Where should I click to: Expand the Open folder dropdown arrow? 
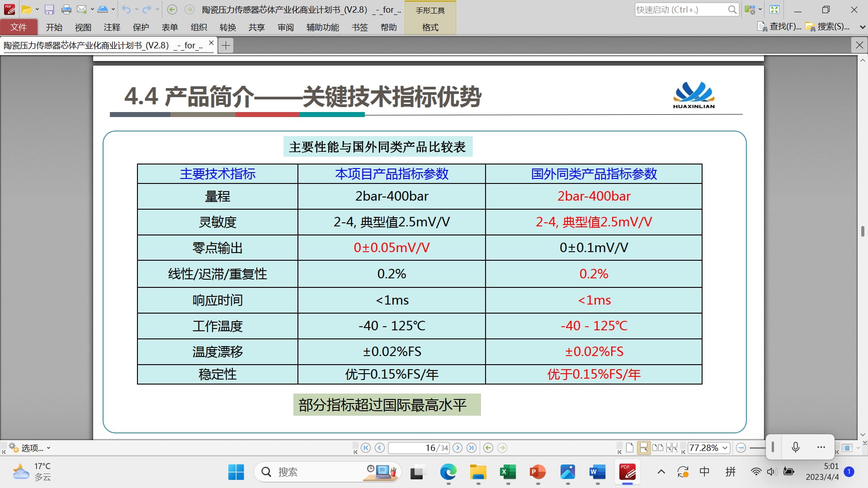(37, 9)
